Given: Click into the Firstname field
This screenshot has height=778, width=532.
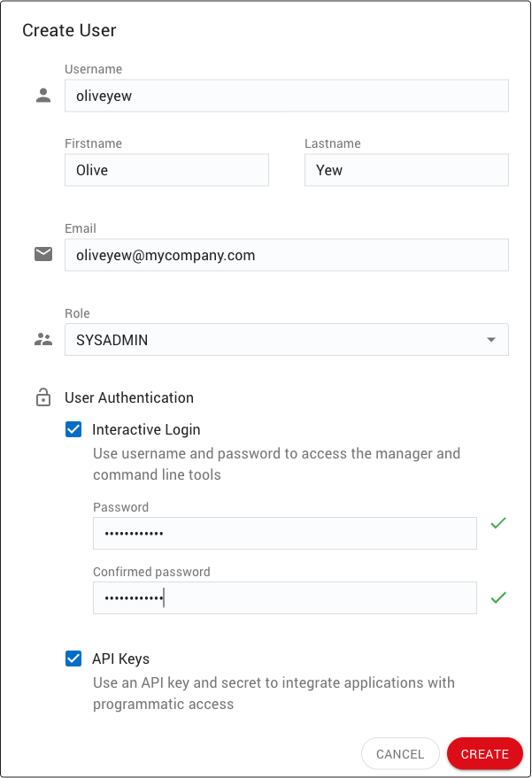Looking at the screenshot, I should 166,170.
